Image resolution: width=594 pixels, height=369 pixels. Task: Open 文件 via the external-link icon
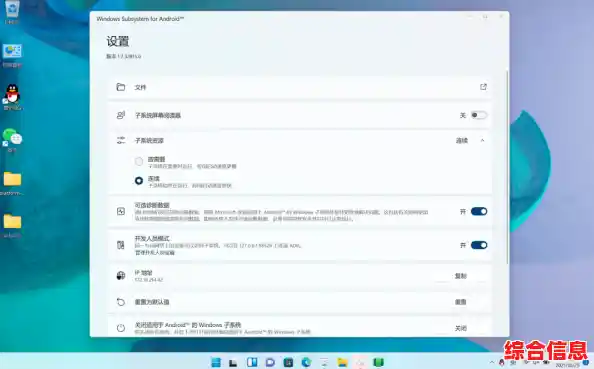(x=483, y=87)
